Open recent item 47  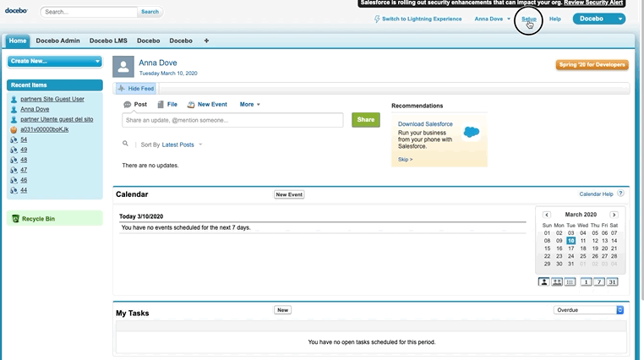coord(24,170)
